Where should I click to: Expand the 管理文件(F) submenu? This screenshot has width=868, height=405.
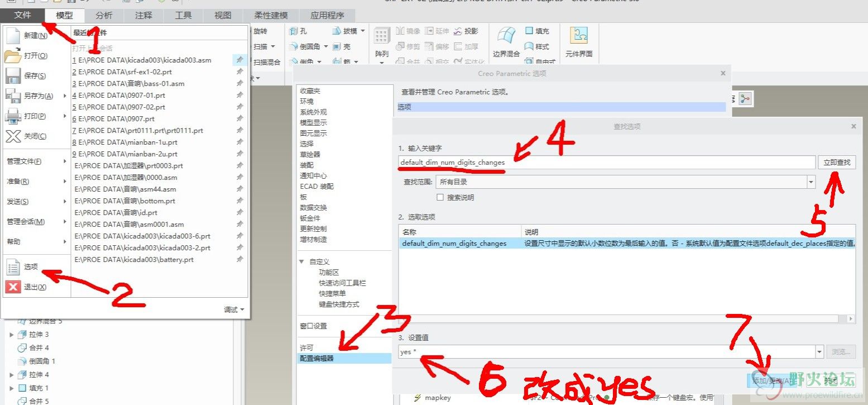click(65, 161)
